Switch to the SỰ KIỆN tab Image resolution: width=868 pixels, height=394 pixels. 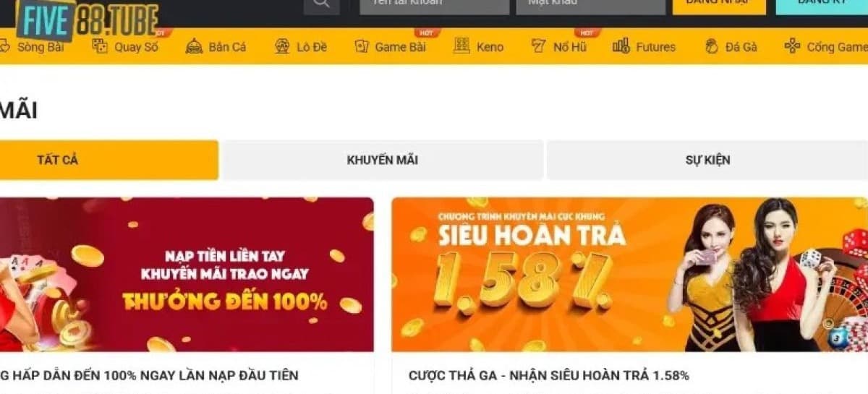click(707, 160)
